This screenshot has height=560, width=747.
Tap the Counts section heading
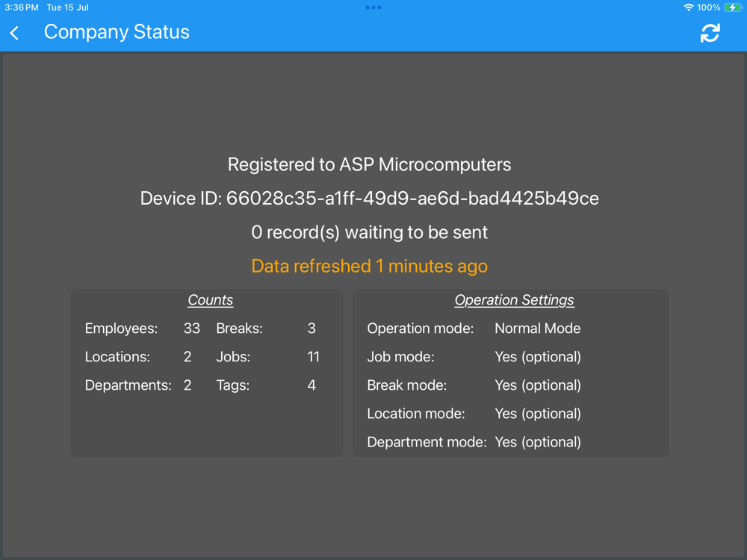pyautogui.click(x=210, y=300)
